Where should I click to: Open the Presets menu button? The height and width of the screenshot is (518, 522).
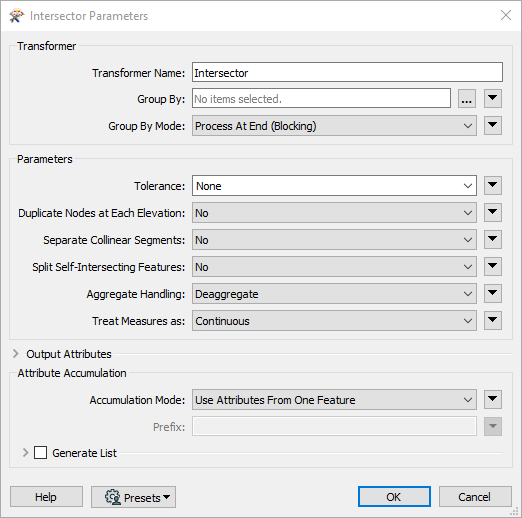pyautogui.click(x=133, y=497)
